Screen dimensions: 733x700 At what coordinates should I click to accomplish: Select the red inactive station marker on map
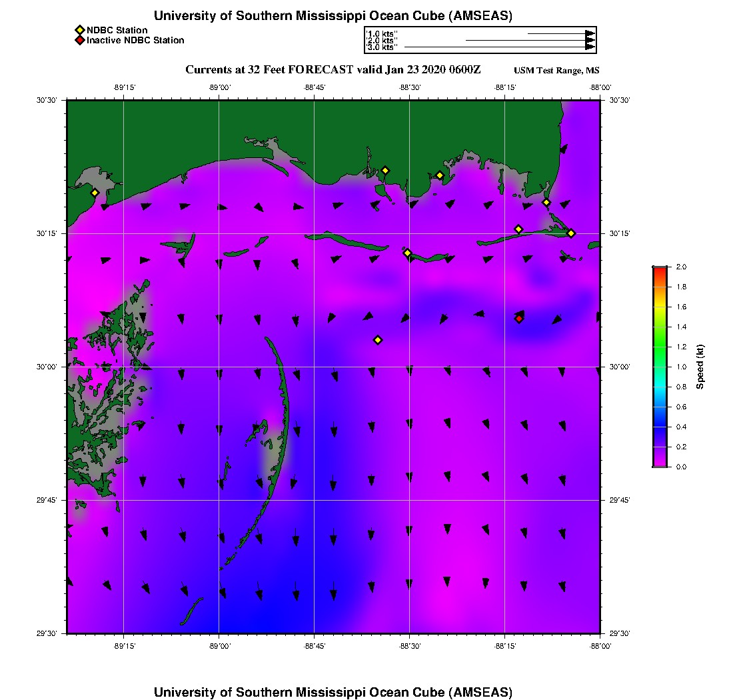click(x=519, y=319)
